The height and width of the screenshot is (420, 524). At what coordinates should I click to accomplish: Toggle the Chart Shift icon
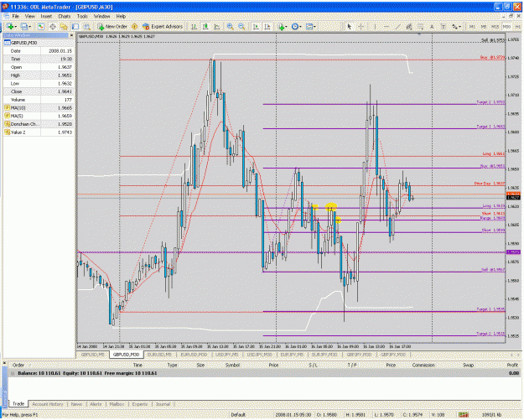[x=267, y=26]
